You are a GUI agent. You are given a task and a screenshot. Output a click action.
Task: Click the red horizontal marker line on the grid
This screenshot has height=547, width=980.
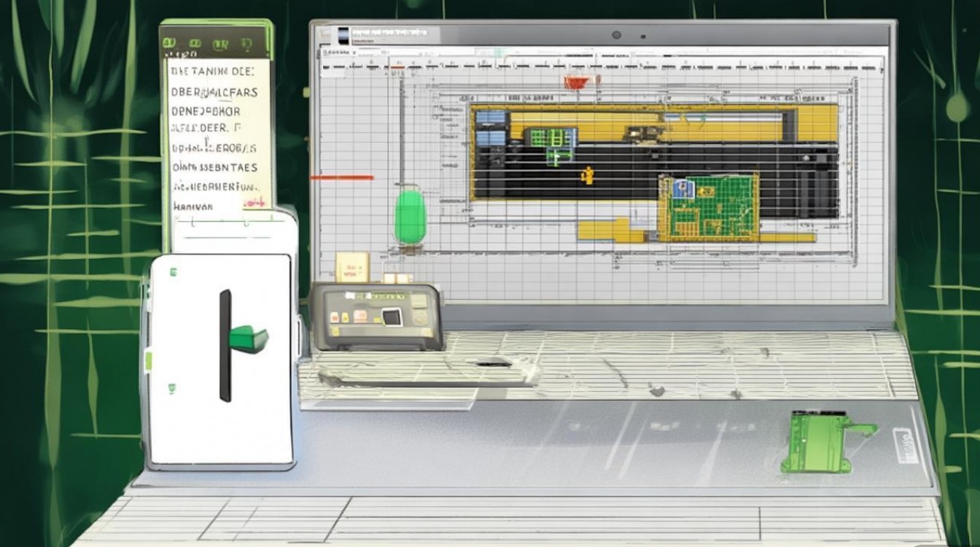pyautogui.click(x=341, y=177)
